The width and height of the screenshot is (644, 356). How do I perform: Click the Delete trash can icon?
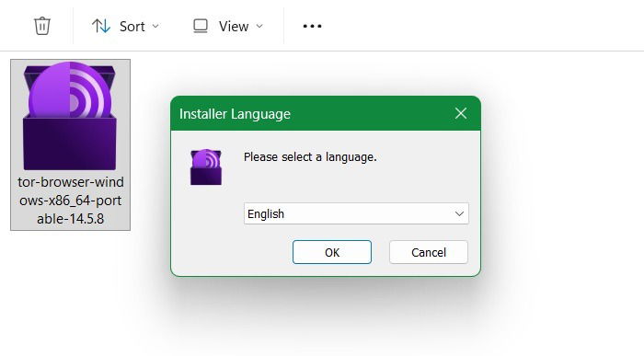click(42, 26)
